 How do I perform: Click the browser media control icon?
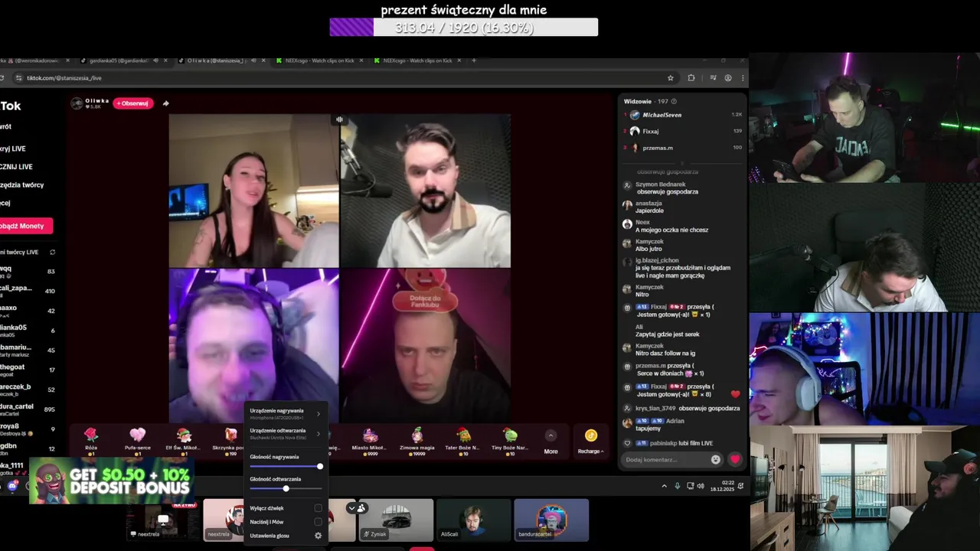click(713, 78)
